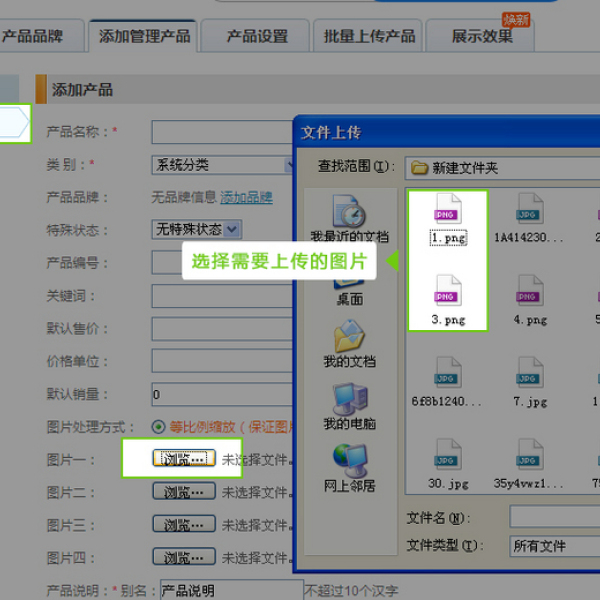Screen dimensions: 600x600
Task: Click the 4.png file name label
Action: pos(530,320)
